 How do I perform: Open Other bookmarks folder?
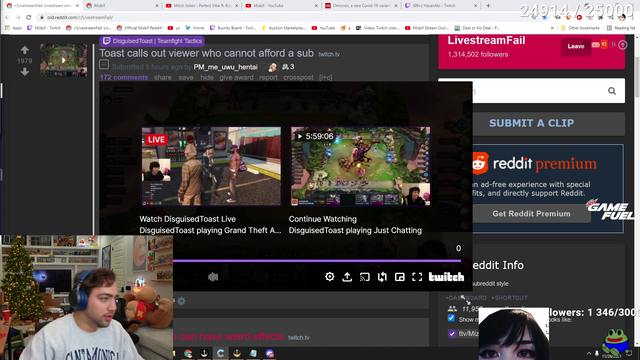click(x=580, y=28)
